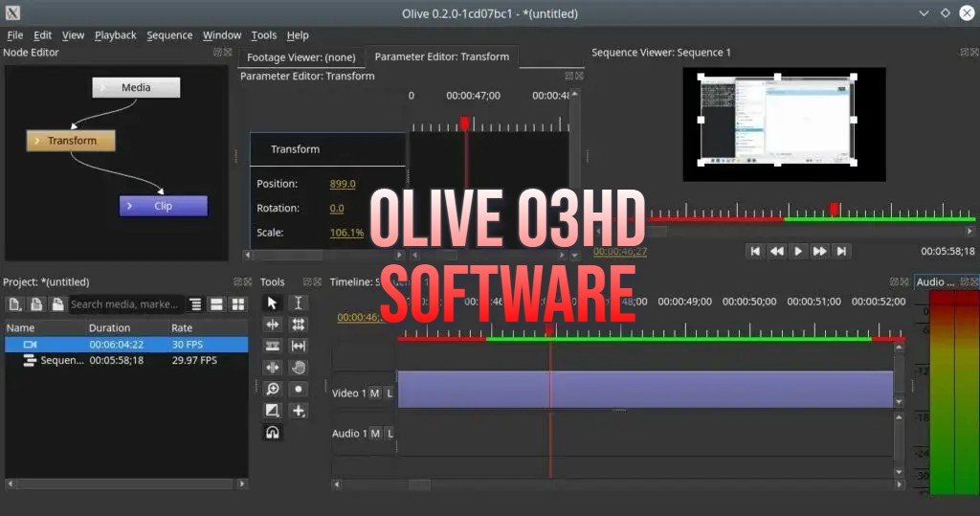
Task: Select the Add tool
Action: (x=299, y=411)
